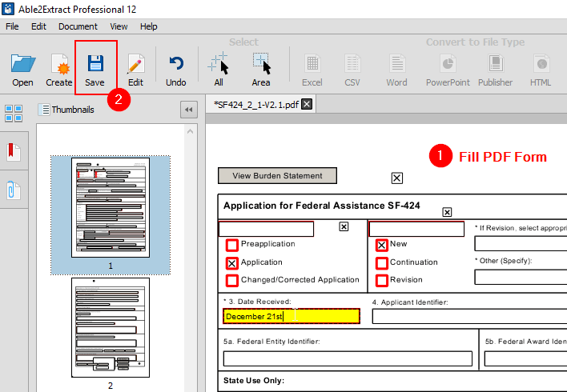The width and height of the screenshot is (567, 392).
Task: Uncheck the New checkbox
Action: 381,245
